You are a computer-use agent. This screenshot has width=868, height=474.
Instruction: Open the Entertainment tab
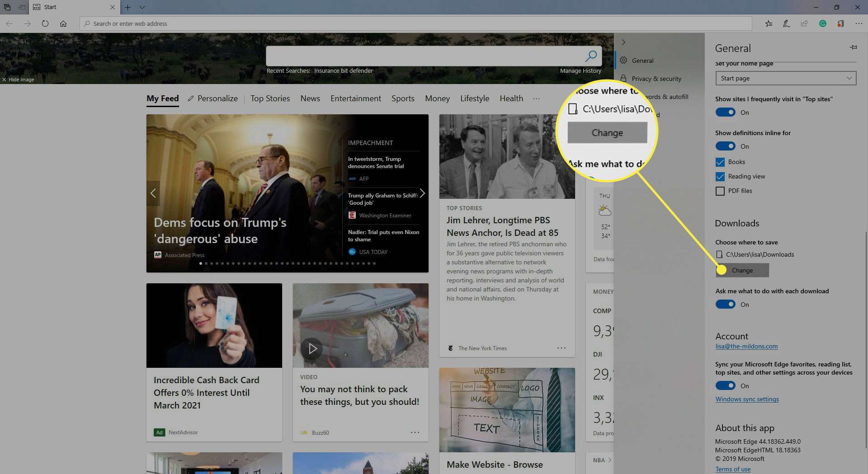pyautogui.click(x=356, y=99)
